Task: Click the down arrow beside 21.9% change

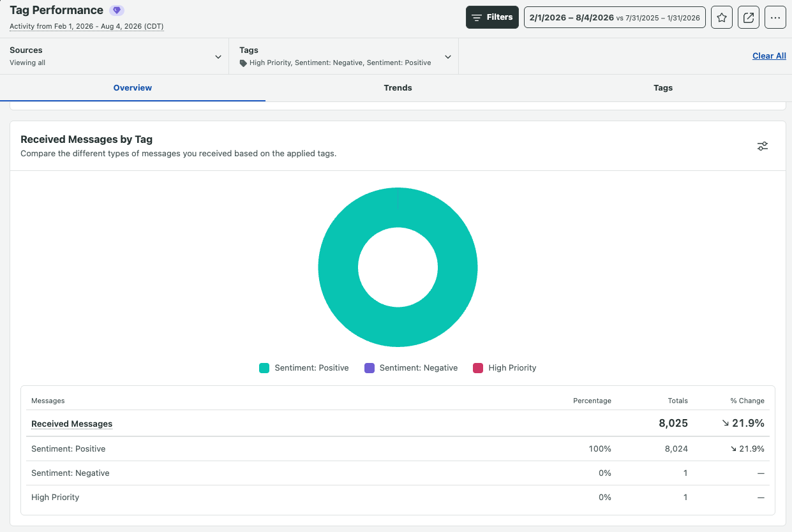Action: pyautogui.click(x=725, y=423)
